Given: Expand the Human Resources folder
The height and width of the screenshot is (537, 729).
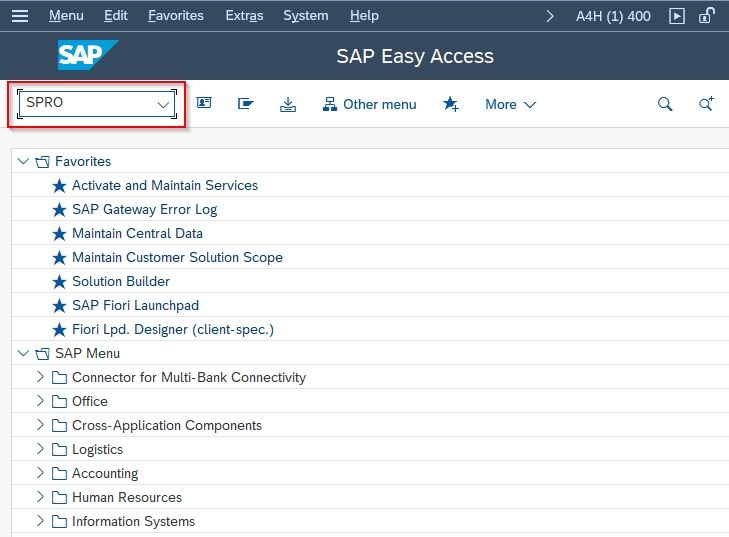Looking at the screenshot, I should coord(40,497).
